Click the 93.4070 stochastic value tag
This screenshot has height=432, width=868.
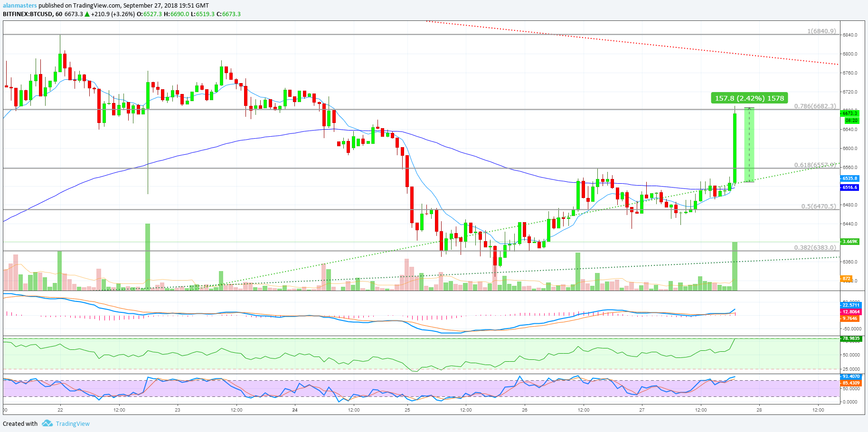851,376
